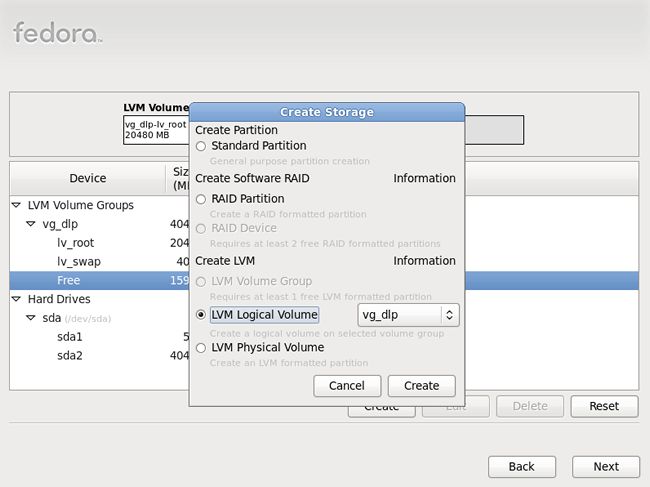Screen dimensions: 650x487
Task: Click the LVM Volume Groups label
Action: [x=81, y=205]
